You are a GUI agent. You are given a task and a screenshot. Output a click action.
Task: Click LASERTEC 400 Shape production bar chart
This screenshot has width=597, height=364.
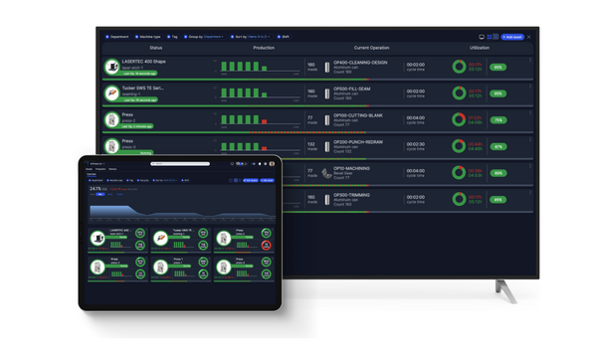pos(260,67)
